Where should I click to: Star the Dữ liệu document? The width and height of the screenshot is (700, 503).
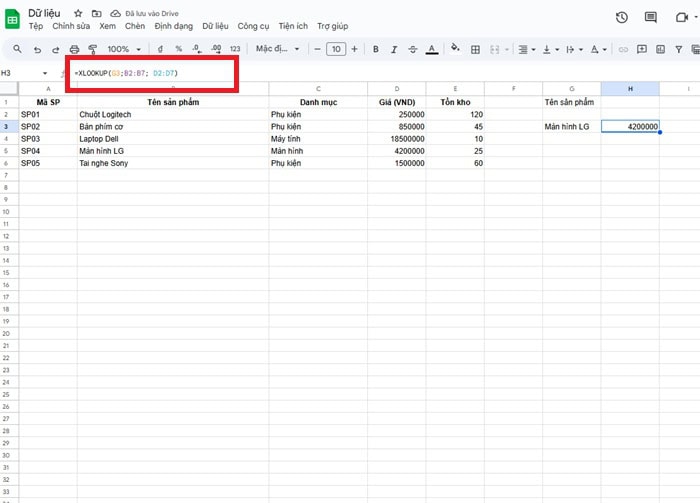[x=78, y=13]
